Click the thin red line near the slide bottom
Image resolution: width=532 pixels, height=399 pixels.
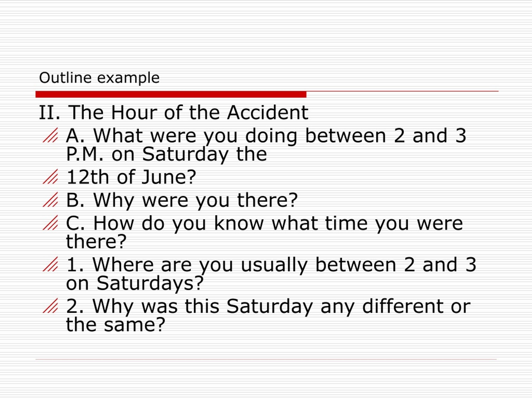point(266,359)
